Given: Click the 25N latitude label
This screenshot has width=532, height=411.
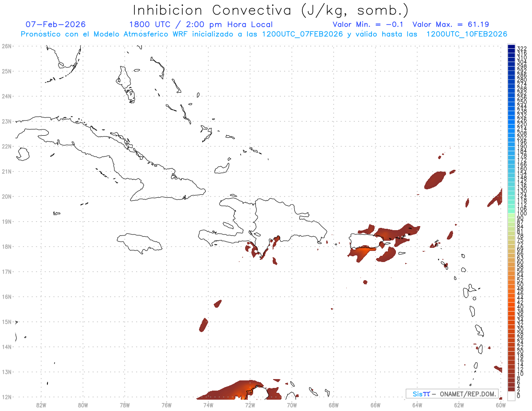Looking at the screenshot, I should pos(6,71).
